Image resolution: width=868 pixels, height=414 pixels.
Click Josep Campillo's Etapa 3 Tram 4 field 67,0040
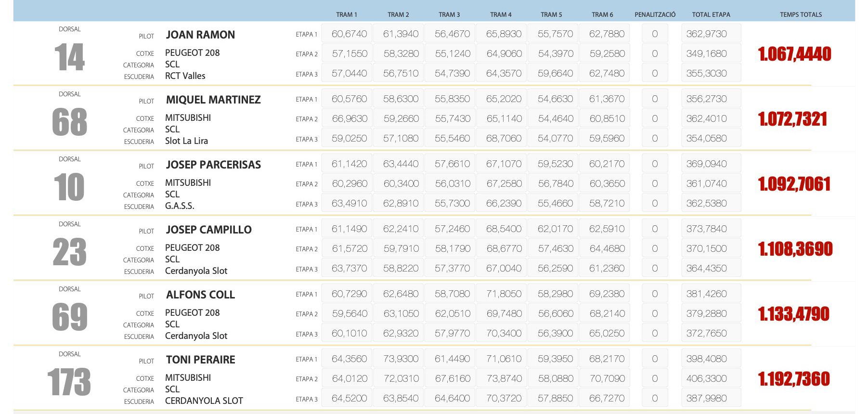click(504, 268)
